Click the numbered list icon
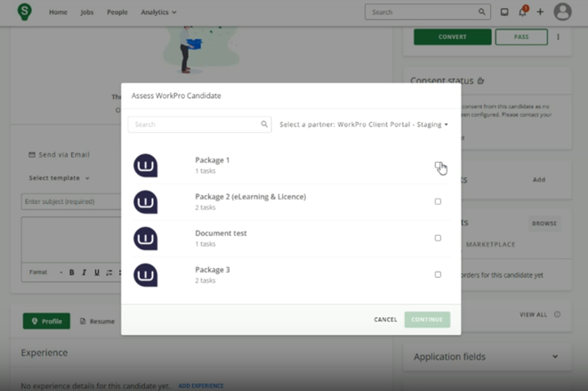The width and height of the screenshot is (588, 391). click(x=109, y=273)
